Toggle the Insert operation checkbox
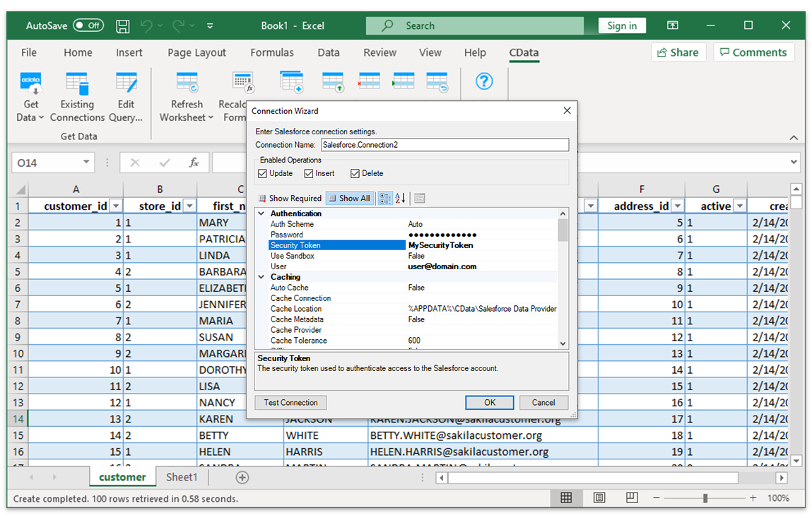 coord(309,174)
